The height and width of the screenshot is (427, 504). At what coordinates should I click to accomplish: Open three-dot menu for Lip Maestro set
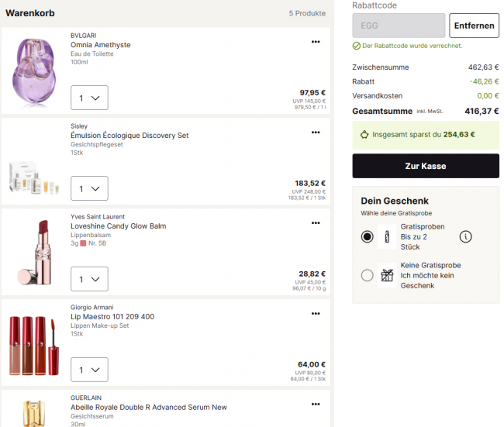tap(316, 314)
